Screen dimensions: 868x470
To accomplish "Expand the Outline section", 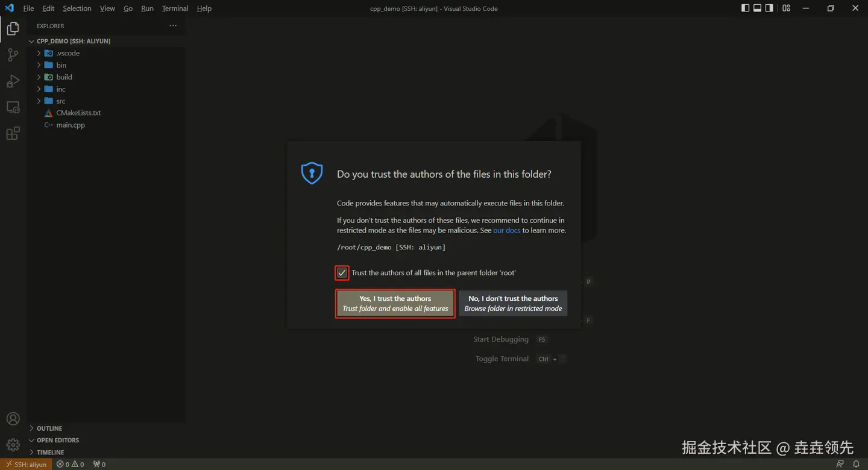I will [106, 428].
